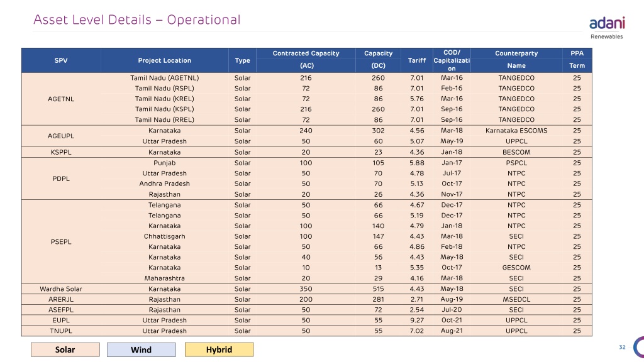This screenshot has height=362, width=644.
Task: Select the 'PDPL' SPV cell
Action: (61, 178)
